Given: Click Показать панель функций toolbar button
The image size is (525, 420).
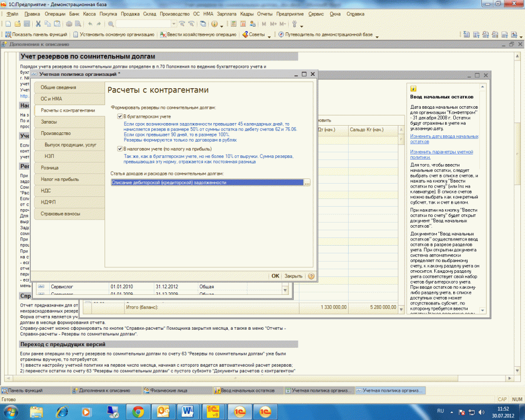Looking at the screenshot, I should [x=35, y=35].
